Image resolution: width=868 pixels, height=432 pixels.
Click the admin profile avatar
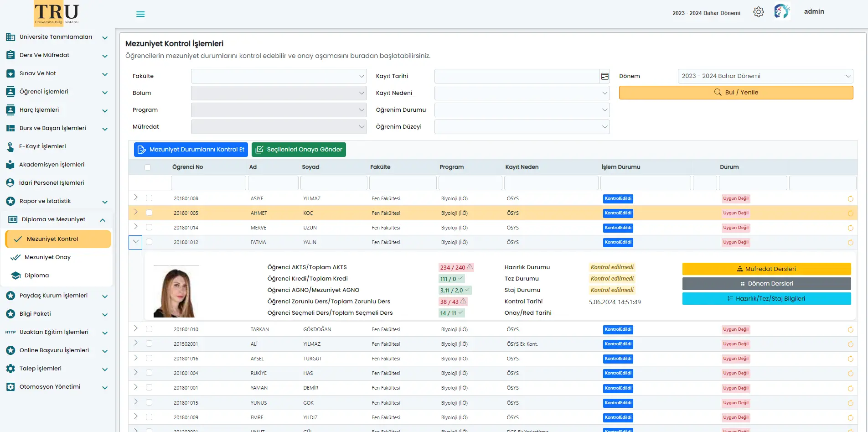click(781, 11)
